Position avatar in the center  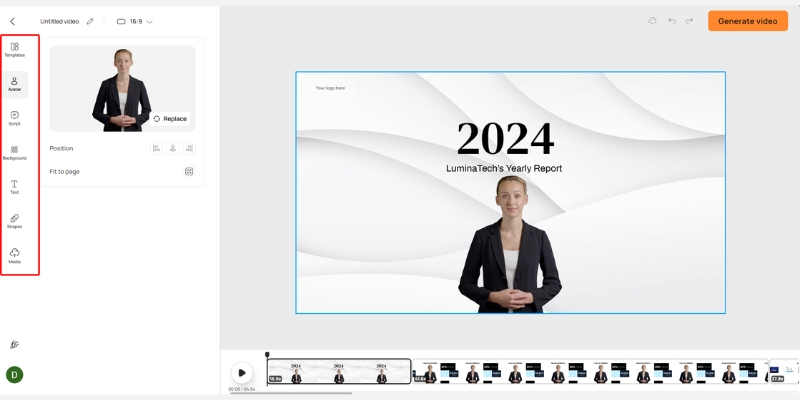173,148
